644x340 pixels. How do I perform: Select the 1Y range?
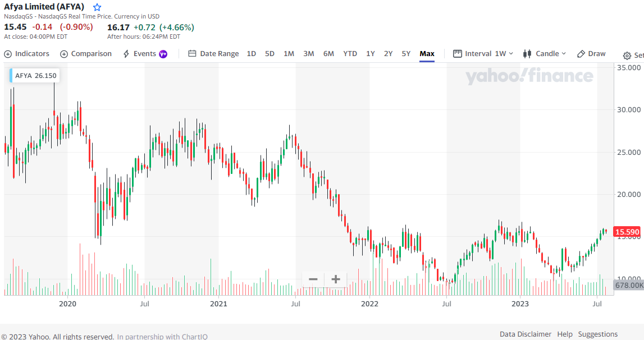(x=371, y=54)
